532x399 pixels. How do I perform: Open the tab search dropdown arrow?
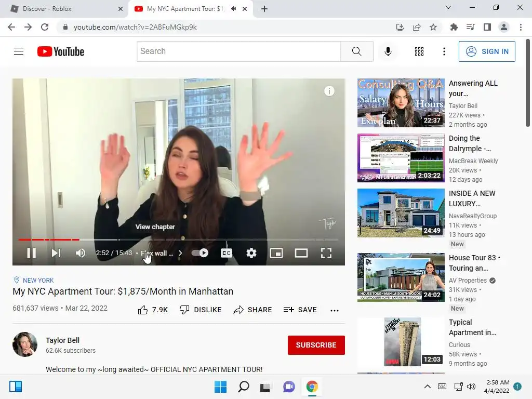click(448, 7)
